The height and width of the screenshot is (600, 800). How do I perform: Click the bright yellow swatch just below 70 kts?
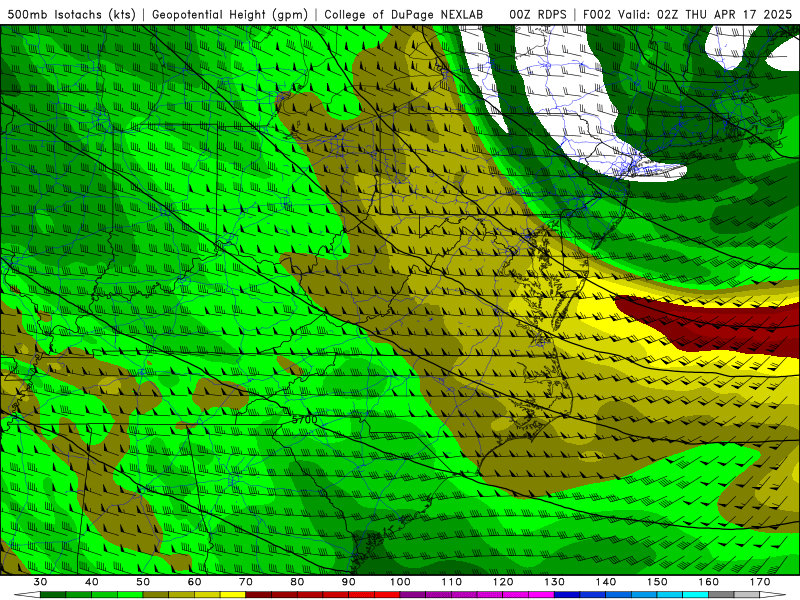tap(233, 594)
